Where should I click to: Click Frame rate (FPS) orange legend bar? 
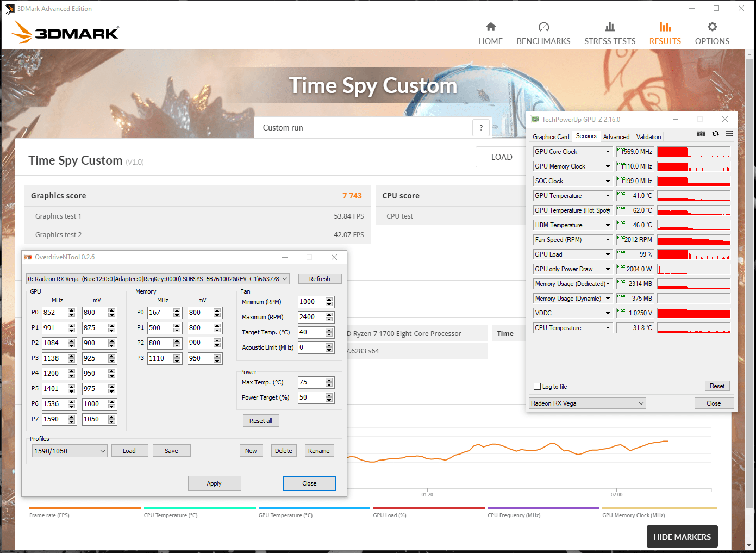click(85, 508)
